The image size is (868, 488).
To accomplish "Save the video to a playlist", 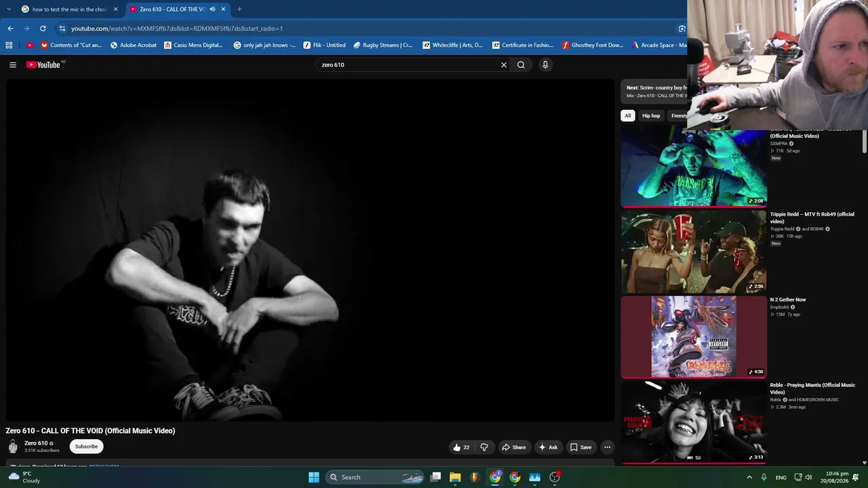I will (x=580, y=447).
